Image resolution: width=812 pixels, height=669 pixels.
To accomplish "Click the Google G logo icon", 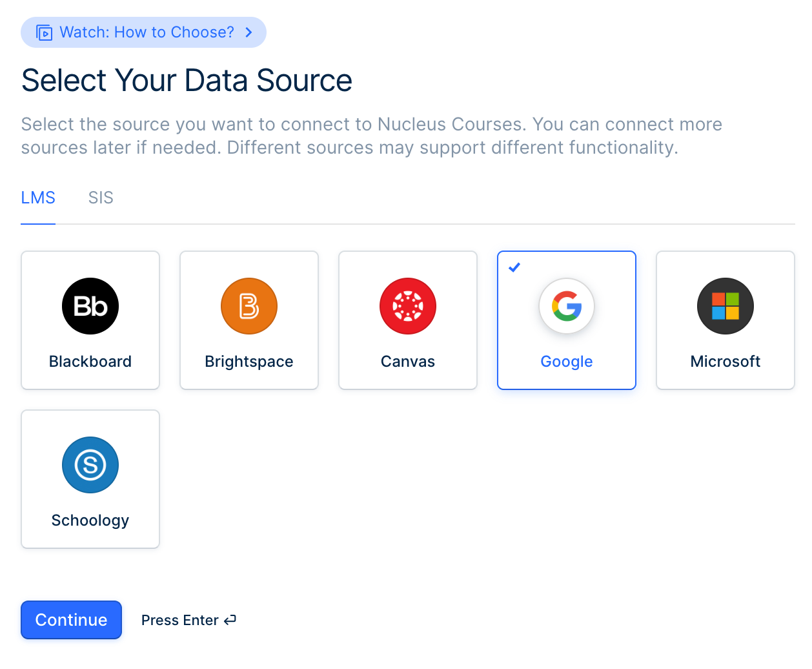I will (567, 306).
